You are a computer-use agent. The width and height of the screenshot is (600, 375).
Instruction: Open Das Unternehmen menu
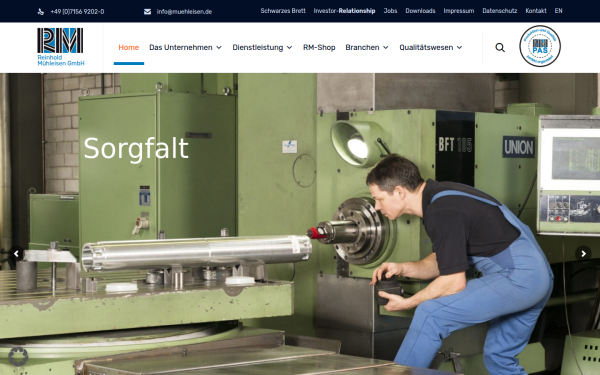tap(181, 47)
